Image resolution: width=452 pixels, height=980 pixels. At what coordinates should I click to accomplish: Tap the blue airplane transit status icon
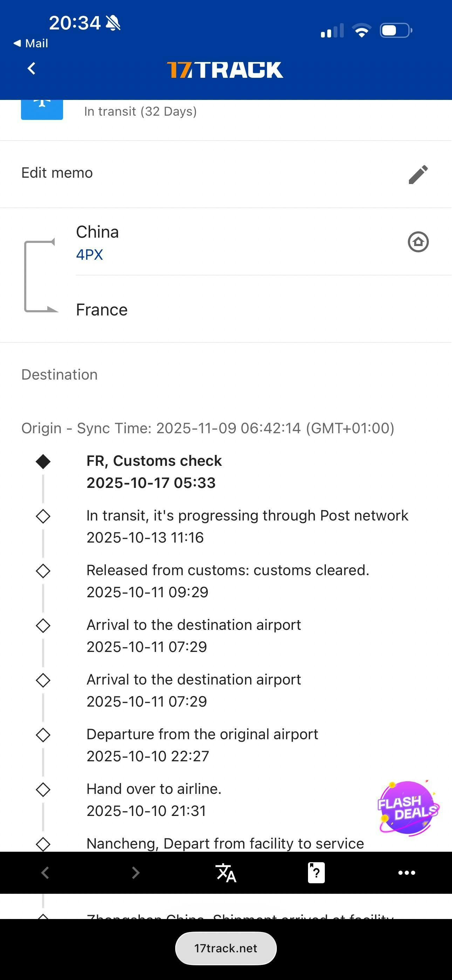(42, 108)
